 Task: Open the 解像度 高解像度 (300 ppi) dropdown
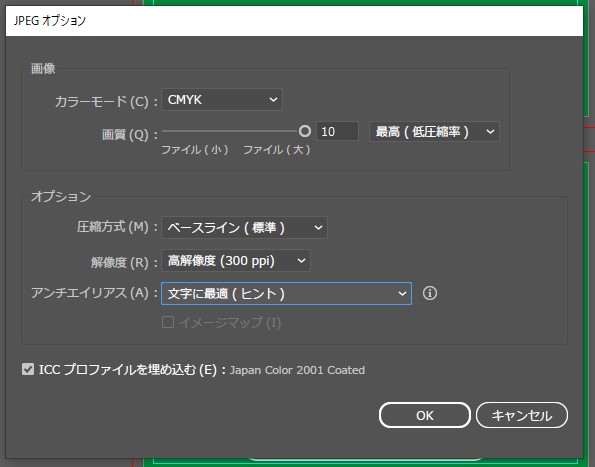pyautogui.click(x=236, y=261)
